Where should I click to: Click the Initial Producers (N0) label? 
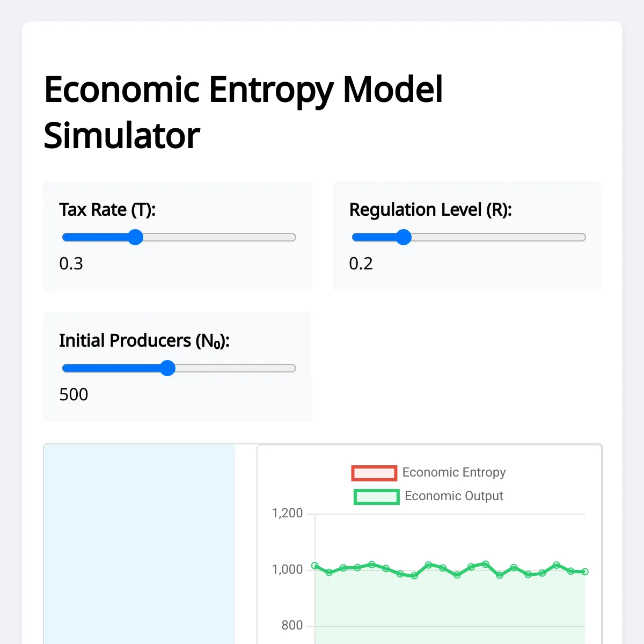(144, 340)
